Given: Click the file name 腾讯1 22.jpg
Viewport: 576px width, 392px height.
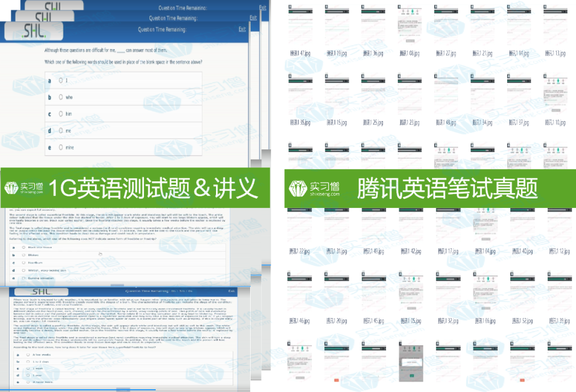Looking at the screenshot, I should (299, 251).
